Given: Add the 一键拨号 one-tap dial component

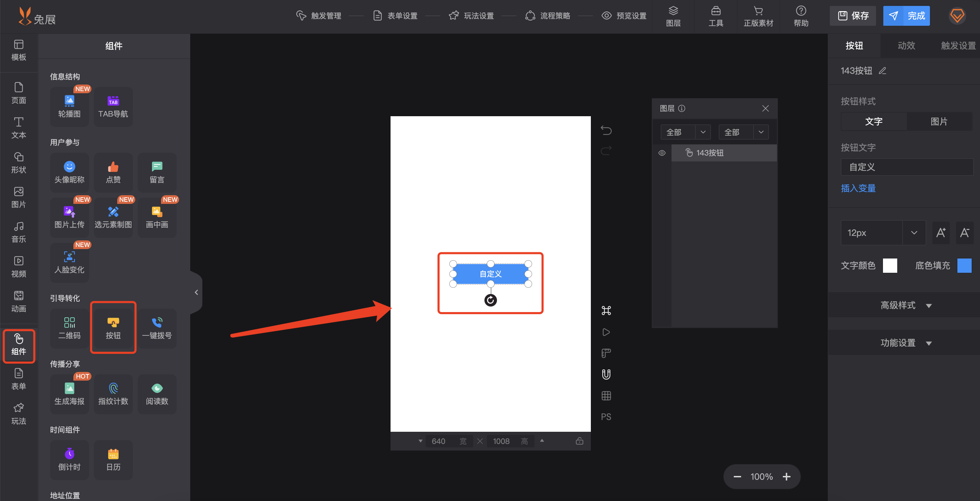Looking at the screenshot, I should [157, 328].
